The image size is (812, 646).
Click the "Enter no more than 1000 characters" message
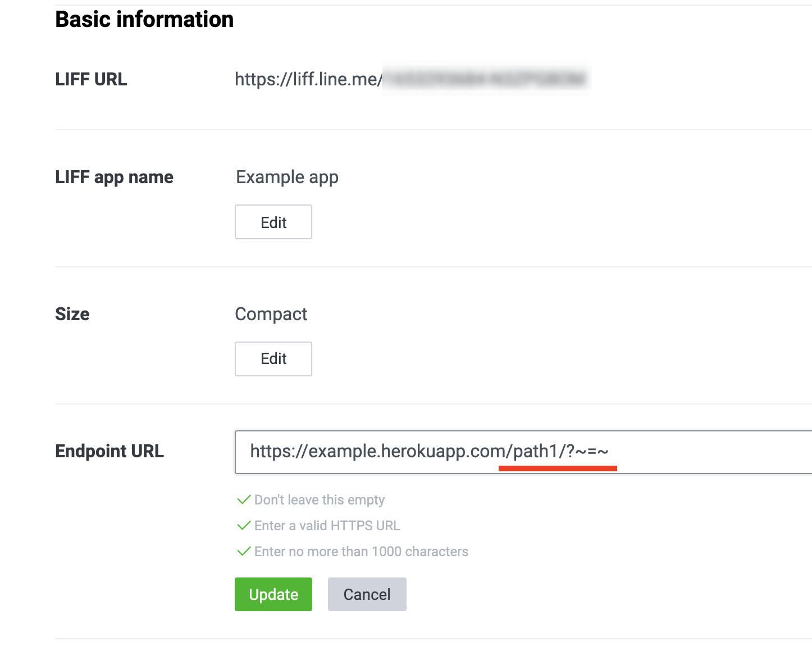click(361, 552)
